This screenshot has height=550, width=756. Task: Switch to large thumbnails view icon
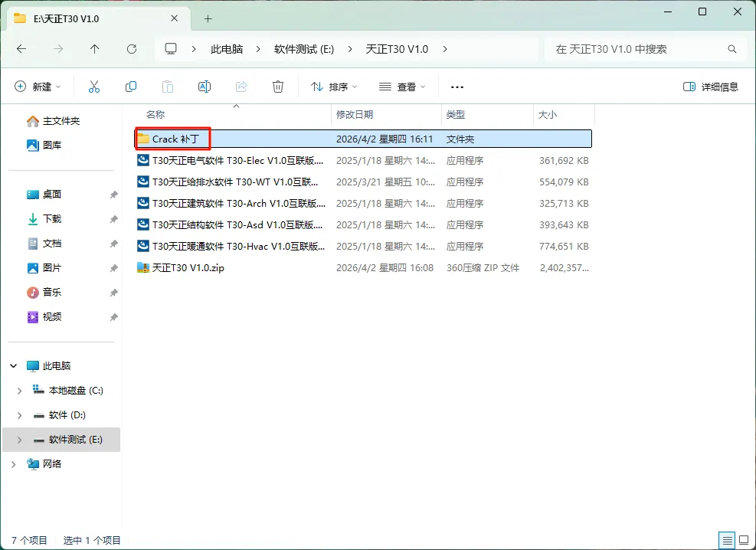[744, 540]
